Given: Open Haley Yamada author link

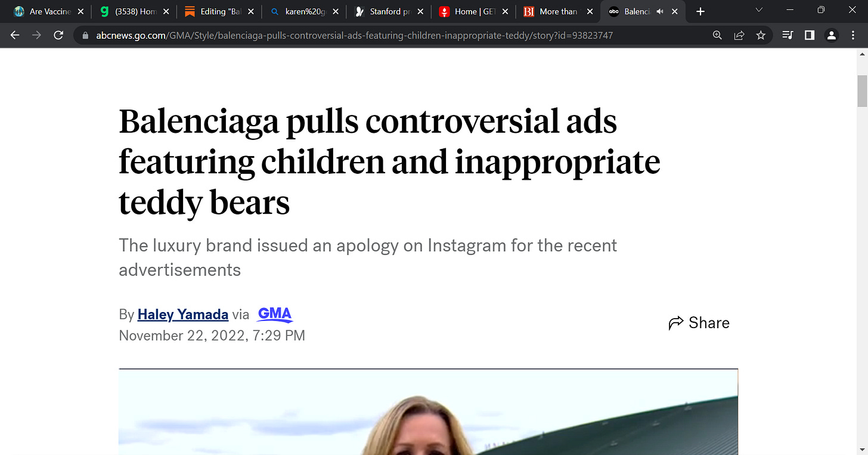Looking at the screenshot, I should (183, 314).
